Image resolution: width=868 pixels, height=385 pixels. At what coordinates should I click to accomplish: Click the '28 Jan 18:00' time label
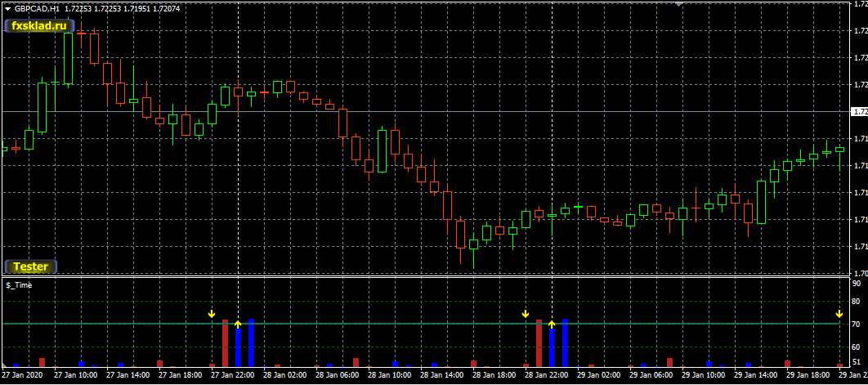pyautogui.click(x=494, y=374)
